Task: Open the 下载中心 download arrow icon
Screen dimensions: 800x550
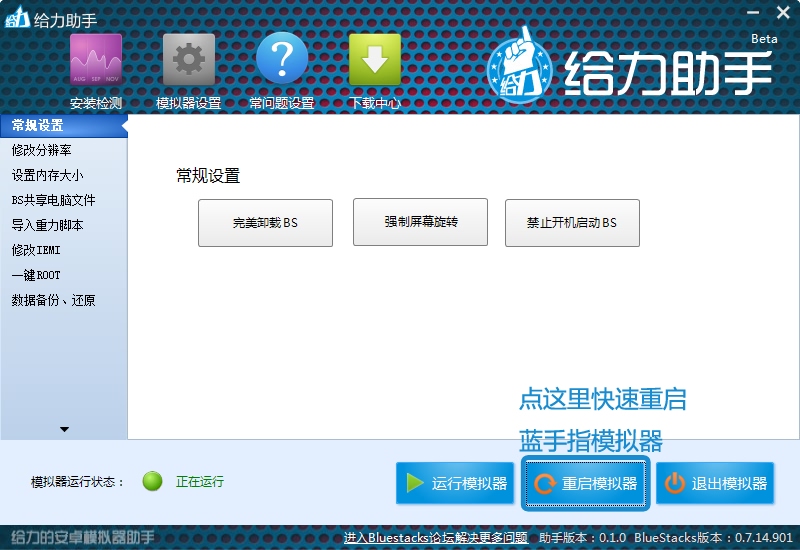Action: coord(375,60)
